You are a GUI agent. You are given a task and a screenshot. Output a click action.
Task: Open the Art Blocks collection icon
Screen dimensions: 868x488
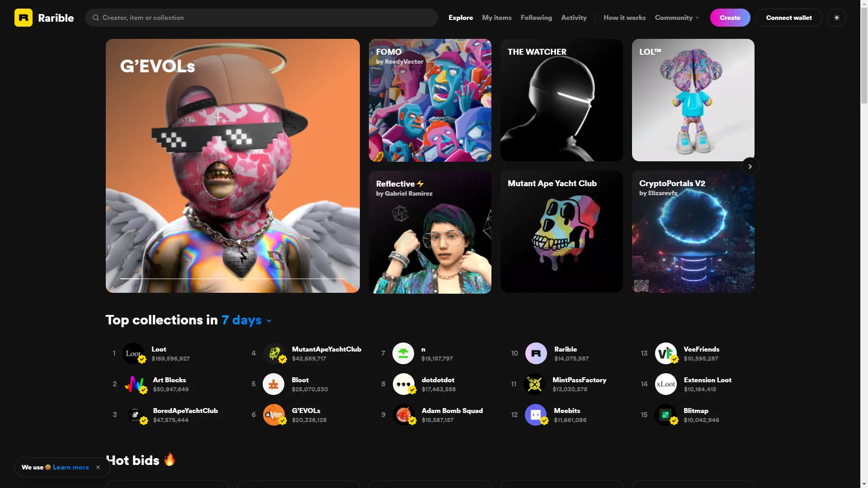pyautogui.click(x=135, y=384)
